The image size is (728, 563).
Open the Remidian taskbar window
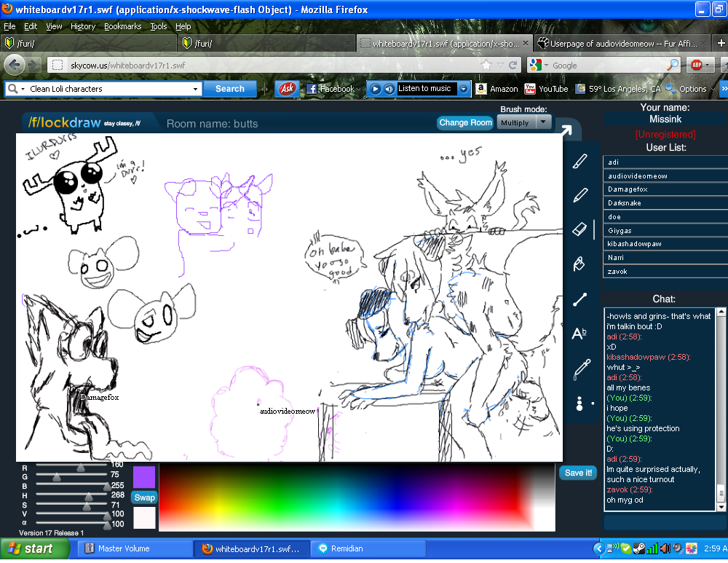point(368,548)
